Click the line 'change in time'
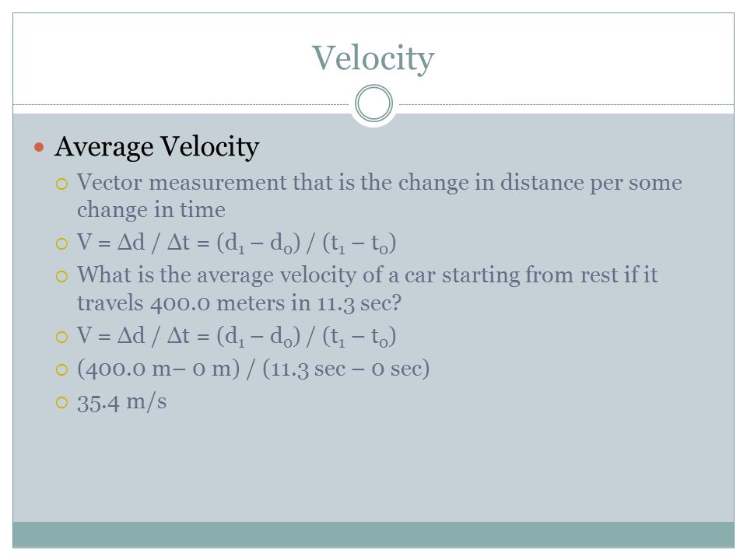This screenshot has height=560, width=747. pyautogui.click(x=151, y=210)
